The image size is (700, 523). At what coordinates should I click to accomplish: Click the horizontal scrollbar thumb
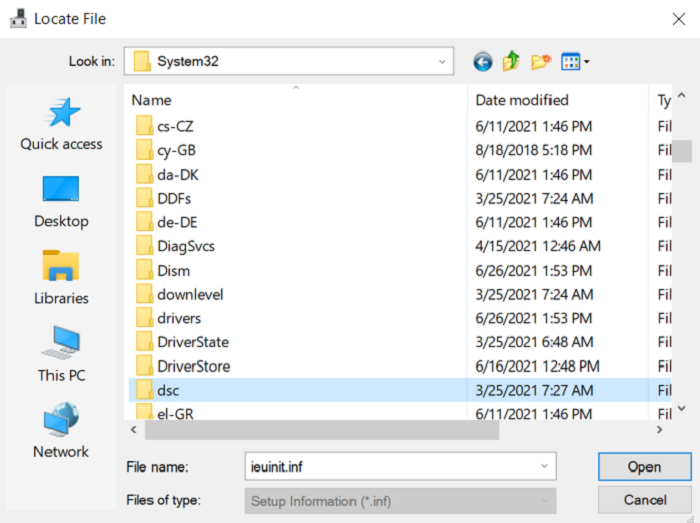coord(322,430)
